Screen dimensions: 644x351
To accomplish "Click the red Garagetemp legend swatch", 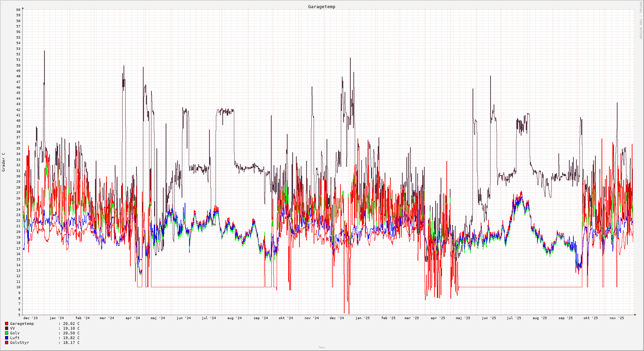I will click(x=6, y=324).
